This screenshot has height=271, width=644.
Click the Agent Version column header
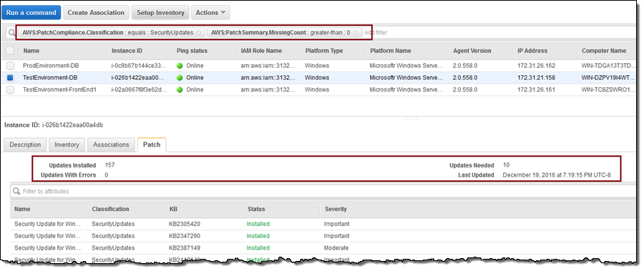[x=472, y=51]
